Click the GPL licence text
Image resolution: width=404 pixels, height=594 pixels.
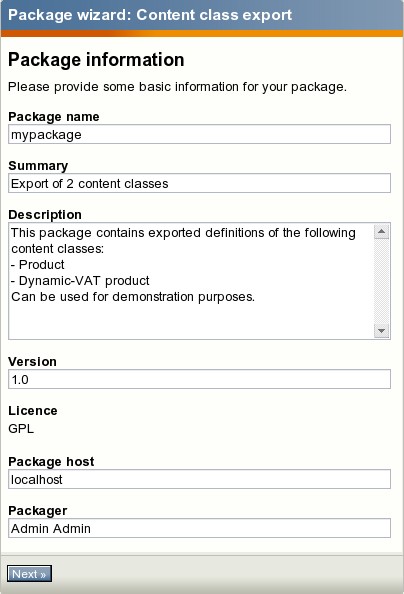point(21,428)
